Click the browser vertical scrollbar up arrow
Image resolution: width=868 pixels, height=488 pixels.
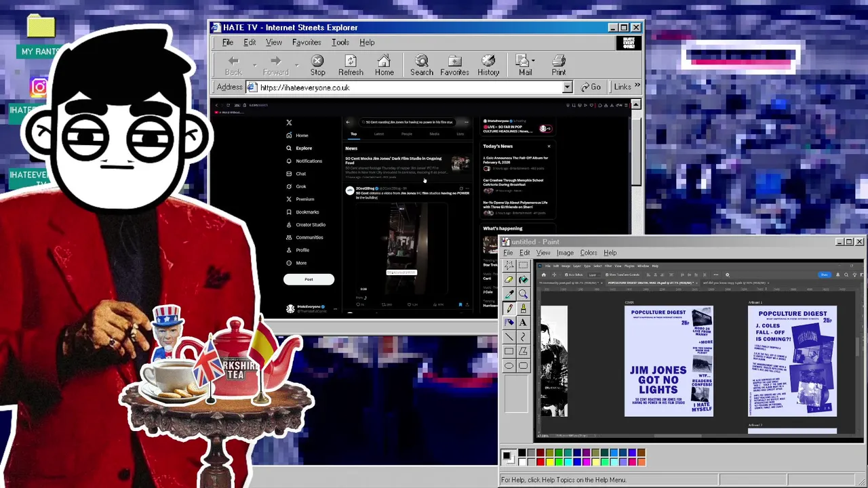point(635,104)
